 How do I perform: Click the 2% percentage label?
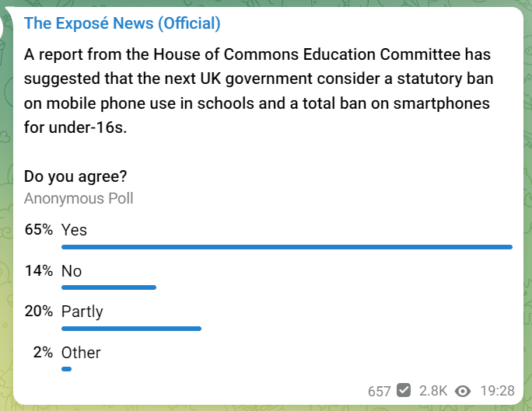click(43, 353)
